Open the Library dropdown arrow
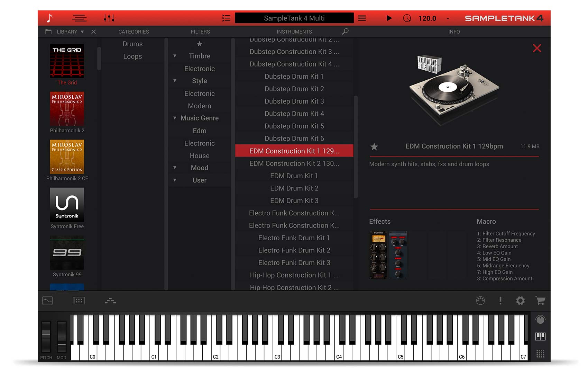 [82, 32]
